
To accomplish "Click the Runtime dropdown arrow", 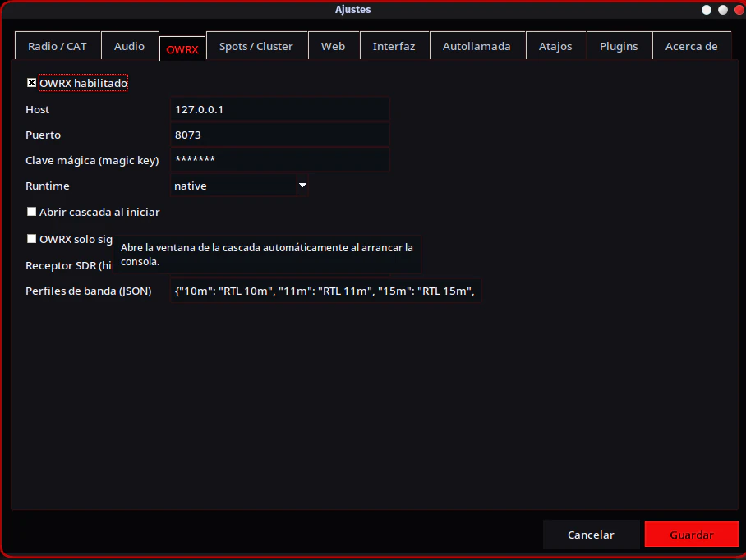I will click(302, 185).
